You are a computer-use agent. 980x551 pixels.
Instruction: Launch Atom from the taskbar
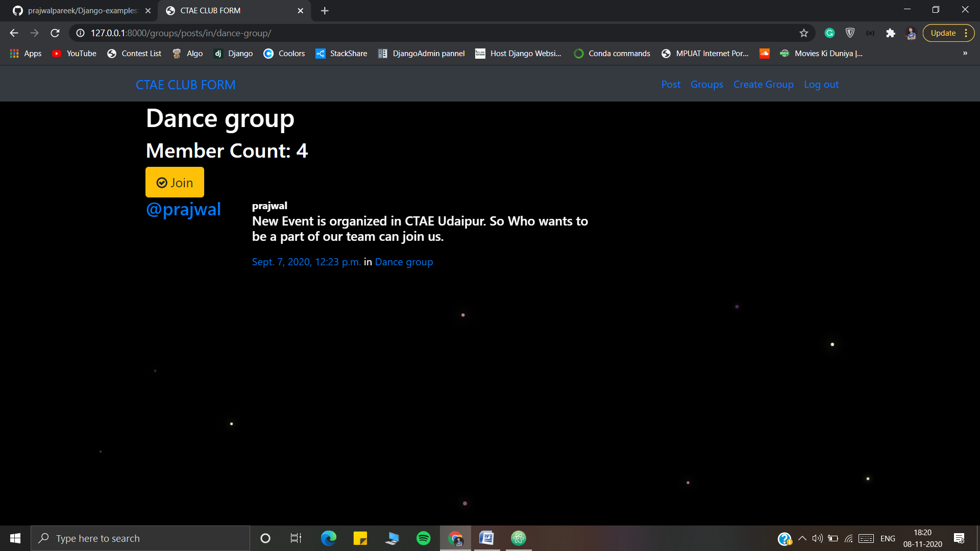pyautogui.click(x=519, y=538)
